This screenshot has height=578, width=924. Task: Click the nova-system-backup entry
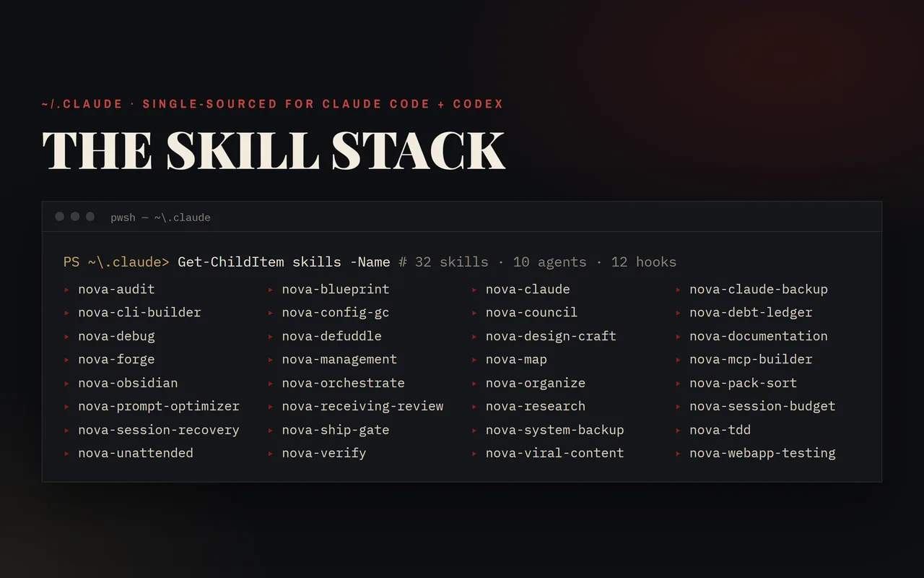tap(554, 430)
